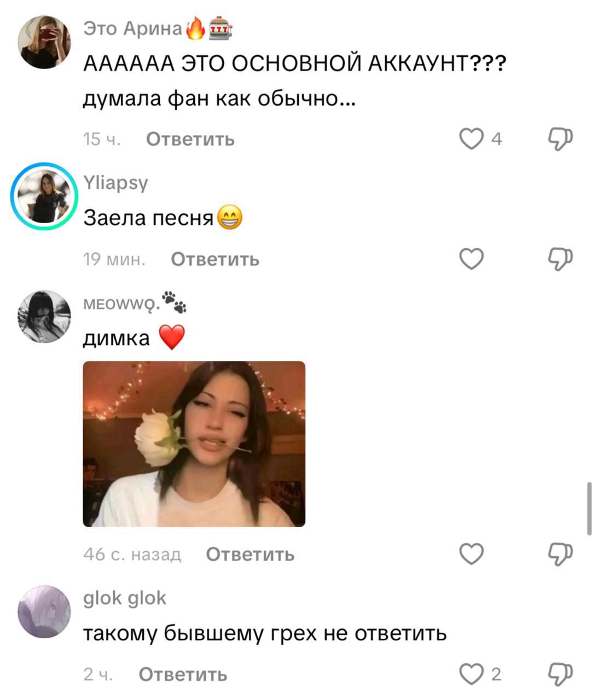Reply to glok glok's comment
Image resolution: width=592 pixels, height=700 pixels.
click(x=183, y=674)
